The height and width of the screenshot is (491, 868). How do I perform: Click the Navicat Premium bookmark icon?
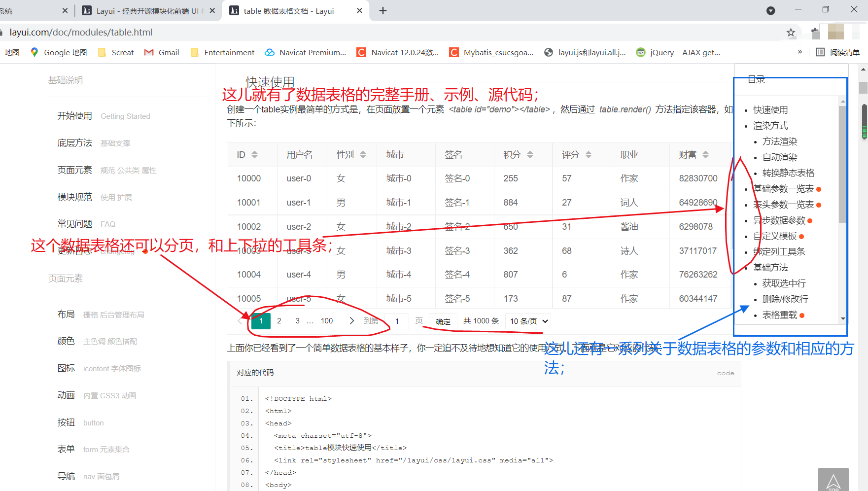(270, 52)
